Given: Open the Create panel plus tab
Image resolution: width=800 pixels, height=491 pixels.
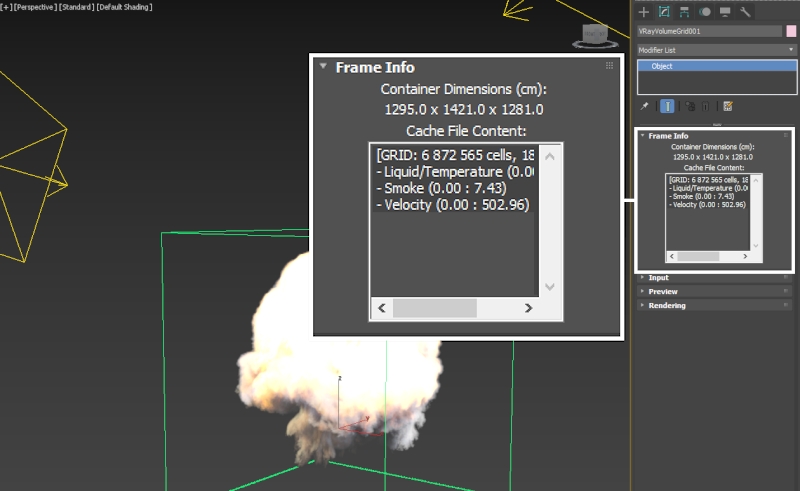Looking at the screenshot, I should (644, 12).
